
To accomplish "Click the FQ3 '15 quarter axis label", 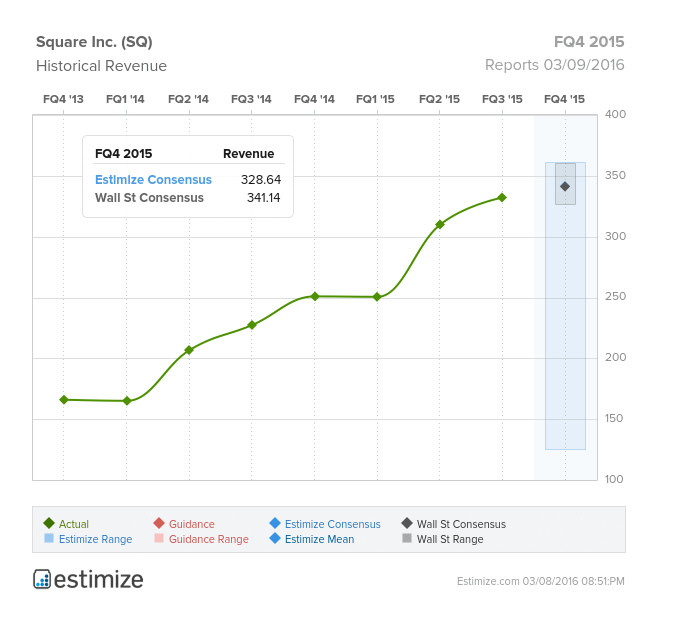I will 502,99.
